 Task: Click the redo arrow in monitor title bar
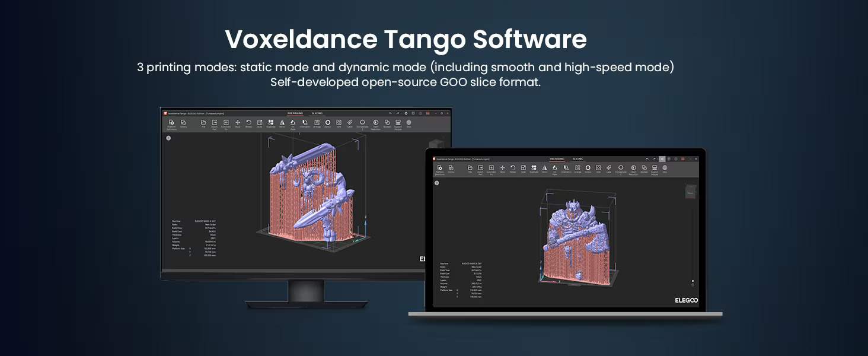tap(398, 113)
